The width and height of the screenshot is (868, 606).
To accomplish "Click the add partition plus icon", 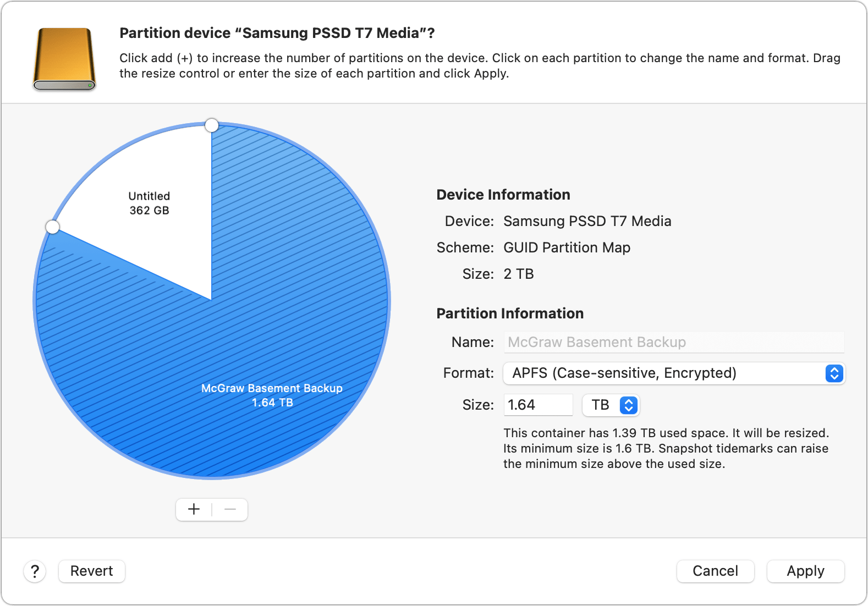I will click(193, 509).
